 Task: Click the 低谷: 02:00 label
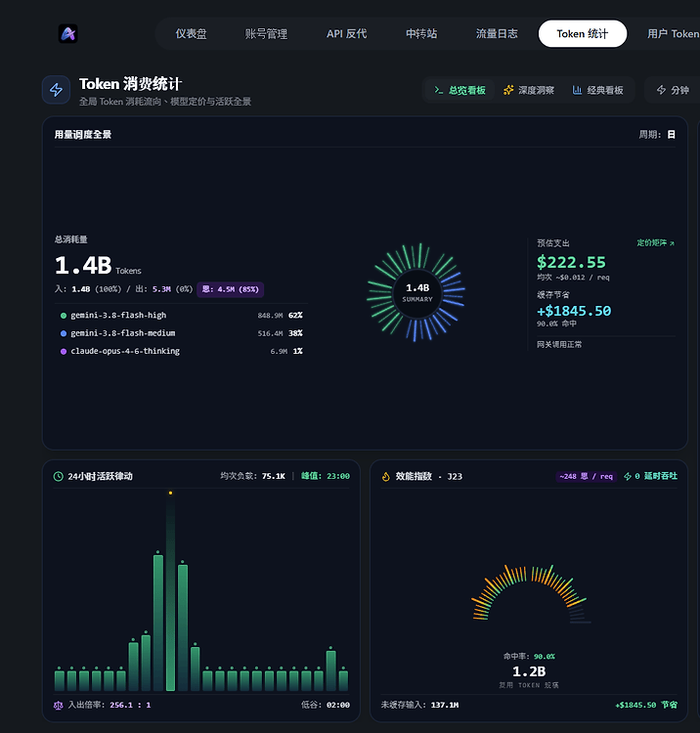[326, 705]
